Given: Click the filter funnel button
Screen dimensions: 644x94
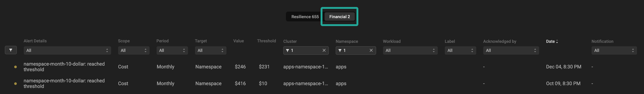Looking at the screenshot, I should pos(11,50).
